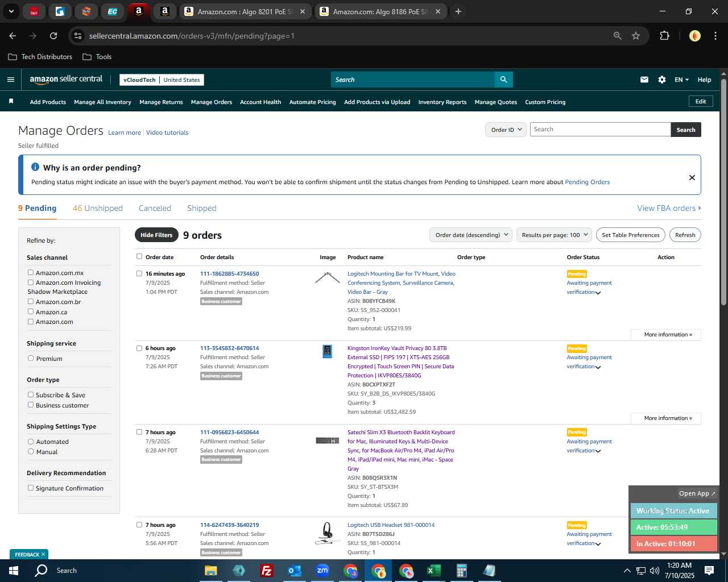The image size is (728, 582).
Task: Open the Results per page dropdown
Action: coord(555,235)
